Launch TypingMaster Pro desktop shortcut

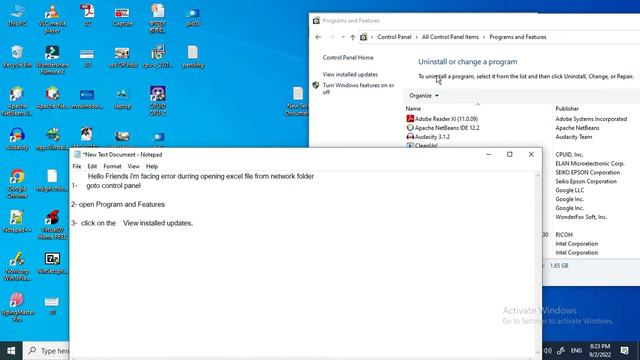tap(17, 307)
